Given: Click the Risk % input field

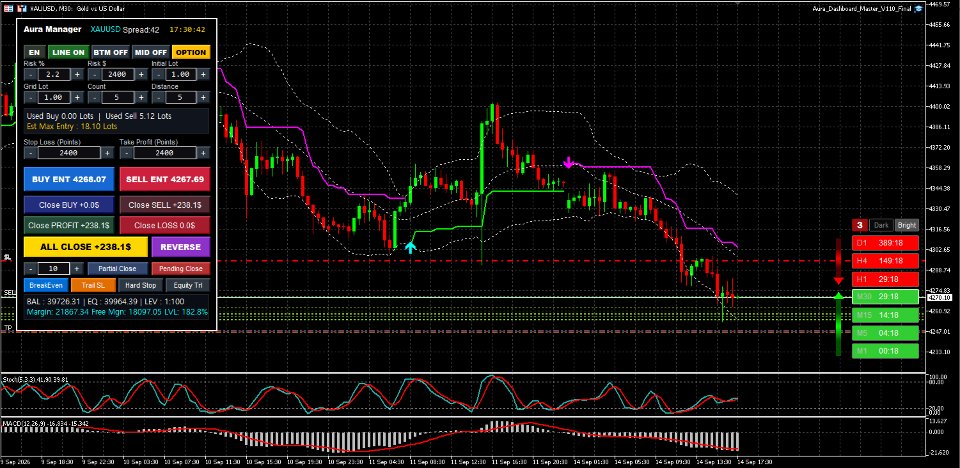Looking at the screenshot, I should (54, 74).
